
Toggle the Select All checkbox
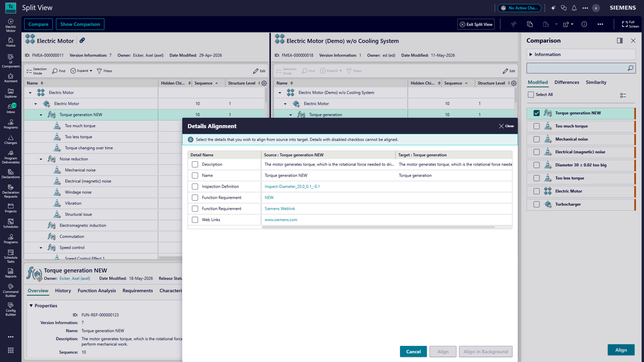pos(531,95)
